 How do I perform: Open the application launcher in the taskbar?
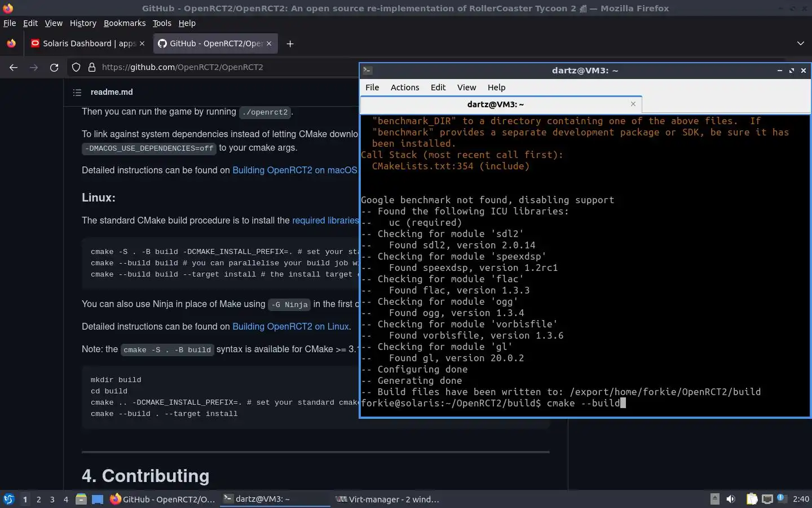[x=9, y=499]
